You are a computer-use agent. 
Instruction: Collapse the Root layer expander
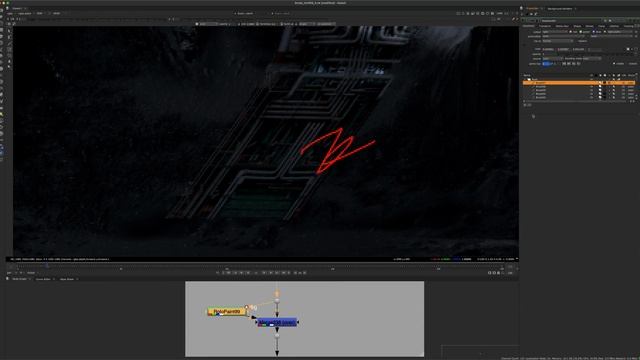tap(525, 79)
